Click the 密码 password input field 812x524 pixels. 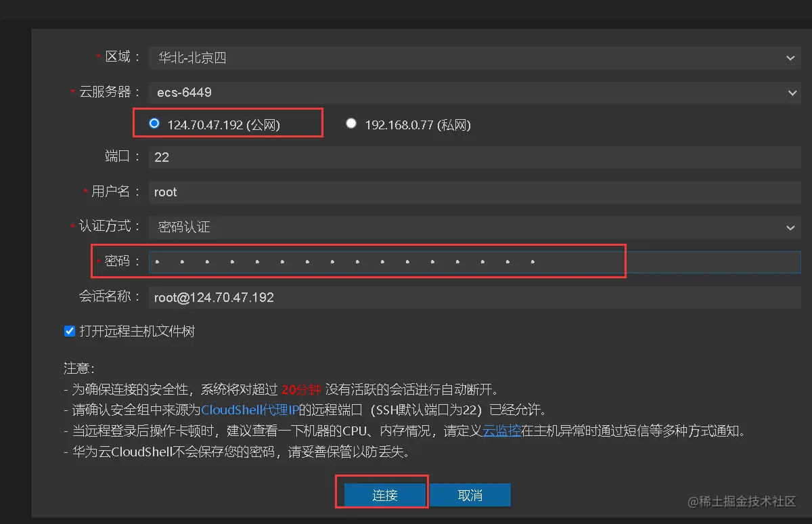[475, 262]
